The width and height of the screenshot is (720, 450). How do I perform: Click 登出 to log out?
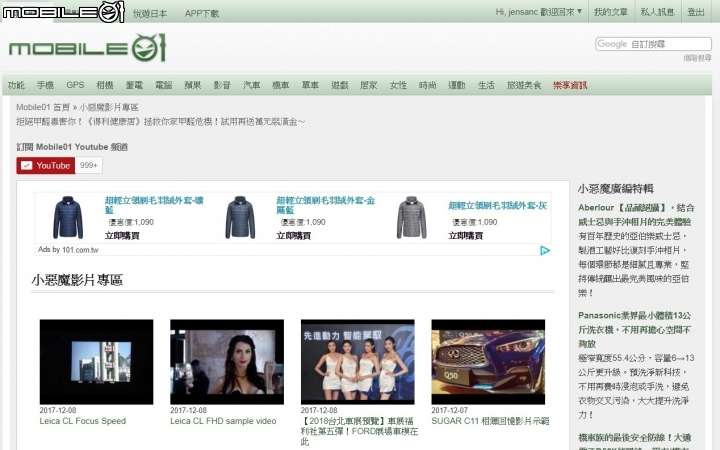(696, 12)
